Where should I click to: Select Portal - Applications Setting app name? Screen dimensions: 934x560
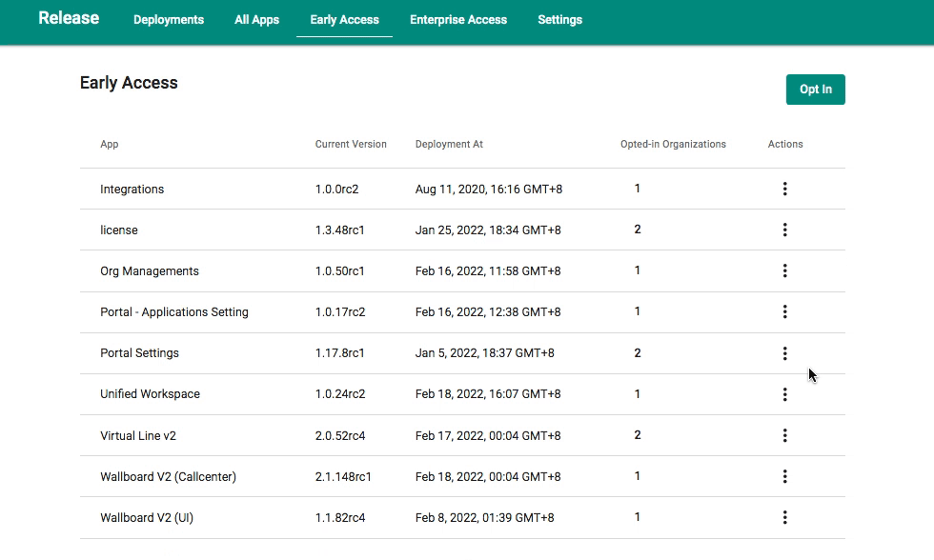click(173, 312)
